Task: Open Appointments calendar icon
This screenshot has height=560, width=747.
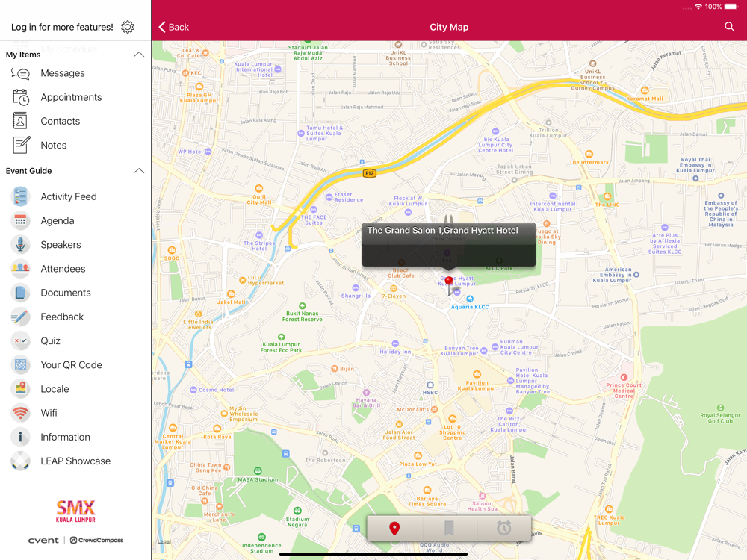Action: (x=20, y=97)
